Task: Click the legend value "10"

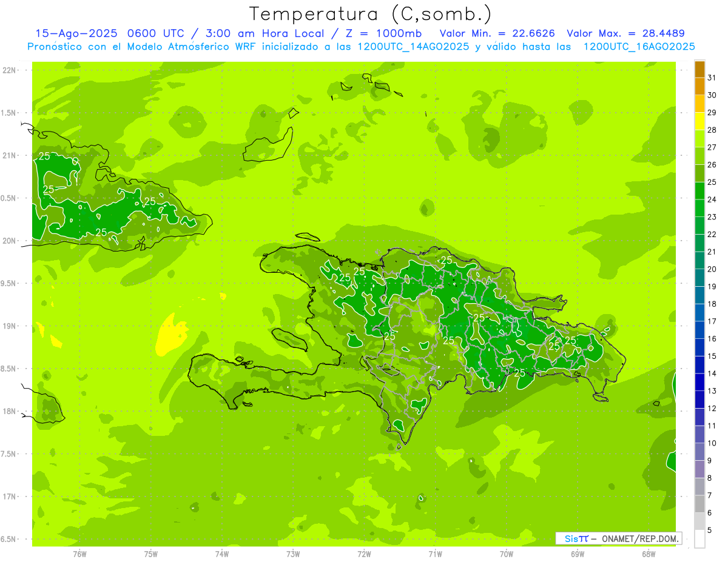Action: pyautogui.click(x=712, y=443)
